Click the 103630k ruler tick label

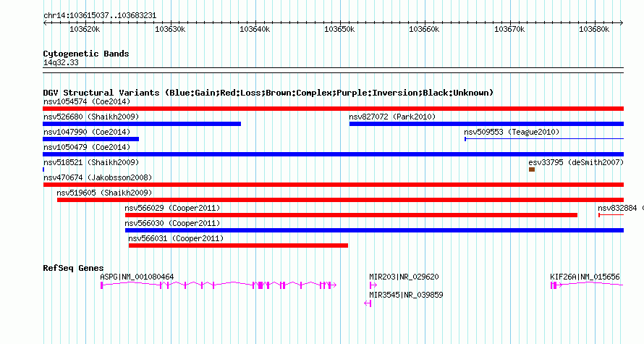170,29
